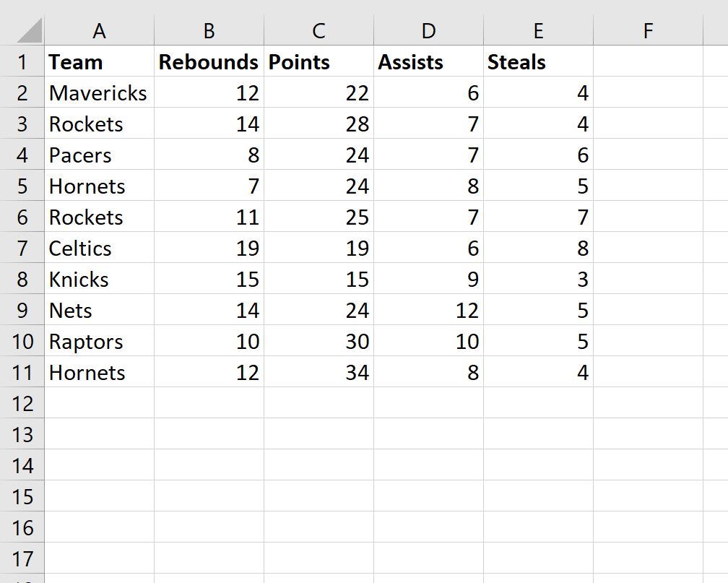
Task: Select row 17 header
Action: [22, 558]
